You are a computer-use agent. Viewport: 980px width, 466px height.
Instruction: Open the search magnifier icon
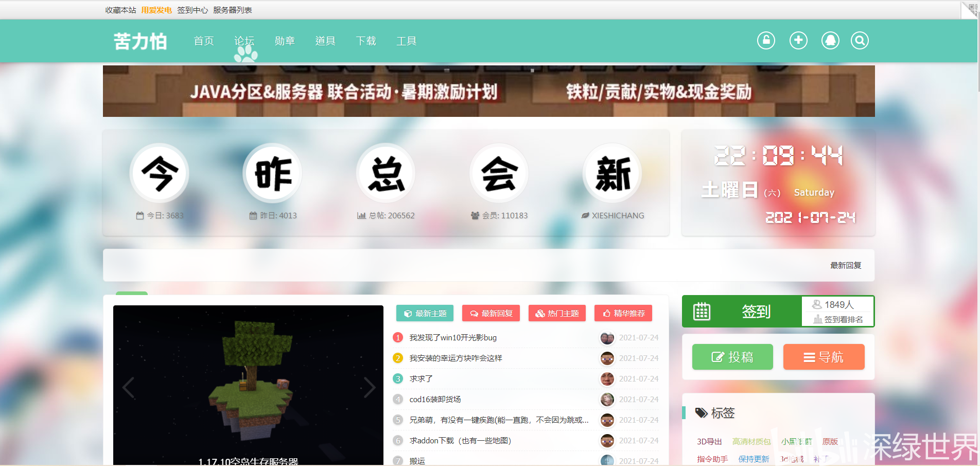pyautogui.click(x=860, y=40)
